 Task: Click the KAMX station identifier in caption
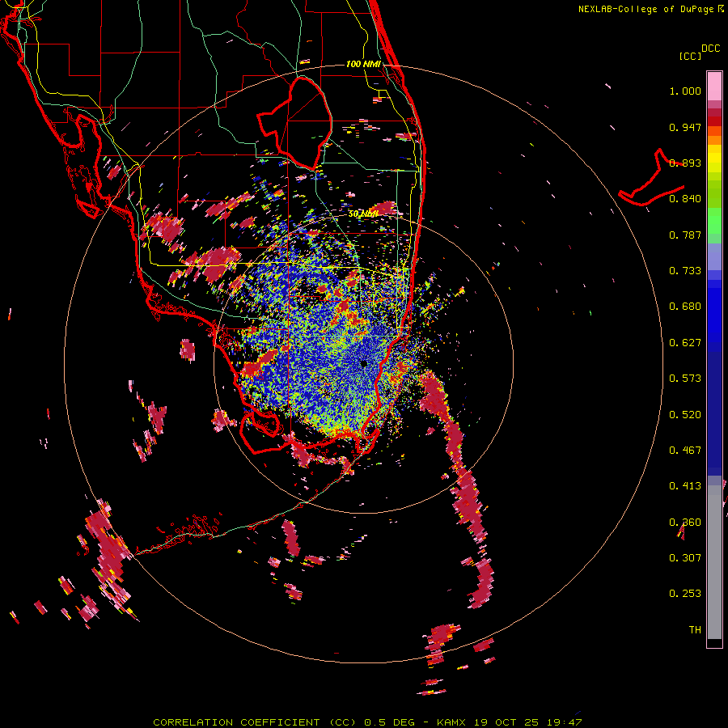(452, 722)
